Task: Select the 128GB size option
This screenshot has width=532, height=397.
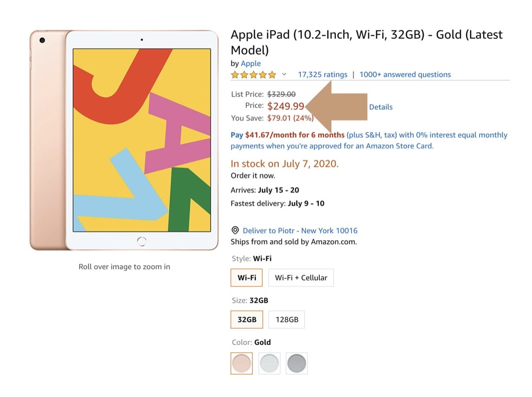Action: (286, 320)
